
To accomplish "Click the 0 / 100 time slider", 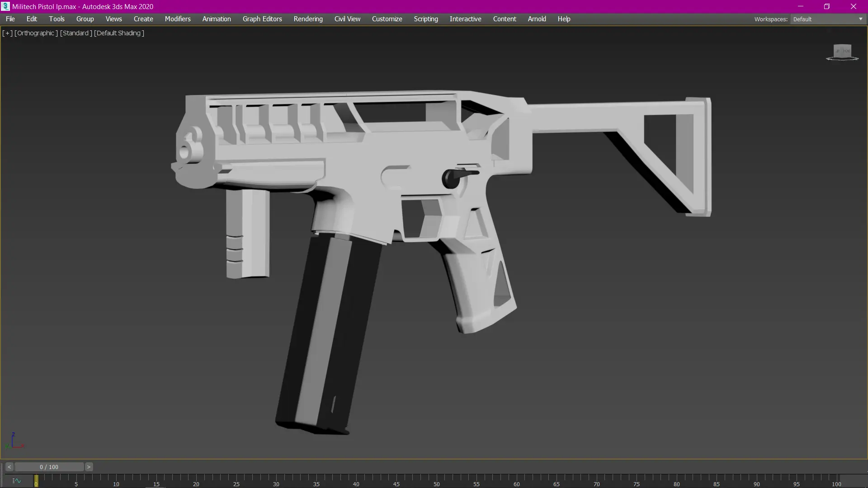I will pyautogui.click(x=49, y=467).
